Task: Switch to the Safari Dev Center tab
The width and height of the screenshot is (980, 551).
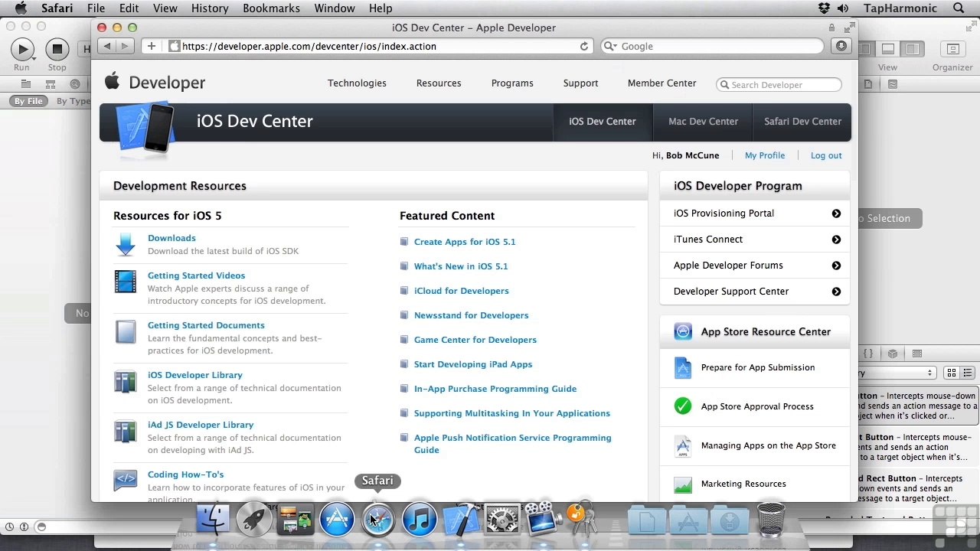Action: point(802,122)
